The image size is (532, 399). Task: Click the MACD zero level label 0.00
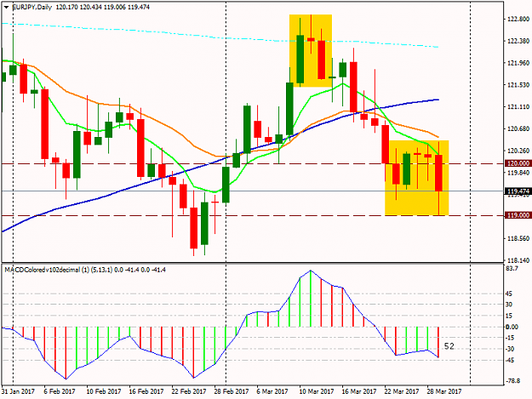point(512,327)
